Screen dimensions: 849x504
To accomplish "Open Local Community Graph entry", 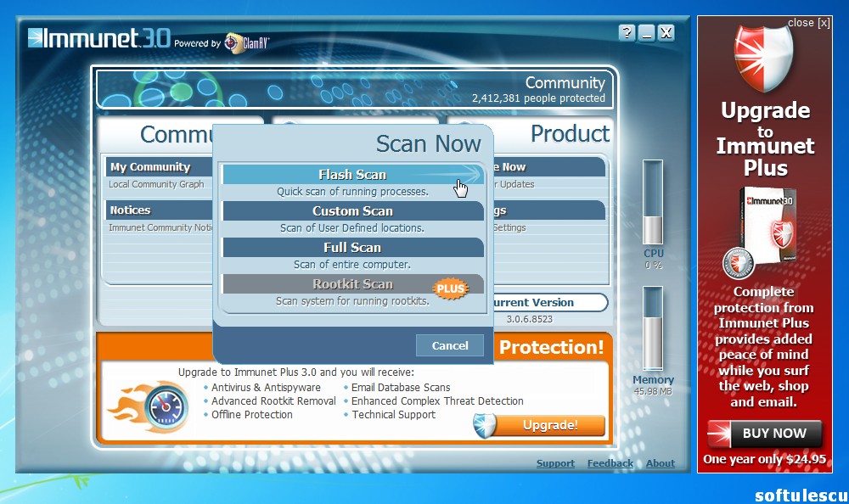I will [156, 184].
